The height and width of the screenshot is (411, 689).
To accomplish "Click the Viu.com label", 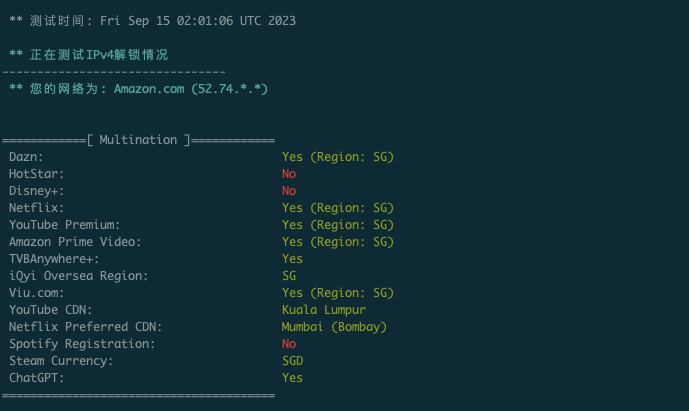I will click(36, 293).
